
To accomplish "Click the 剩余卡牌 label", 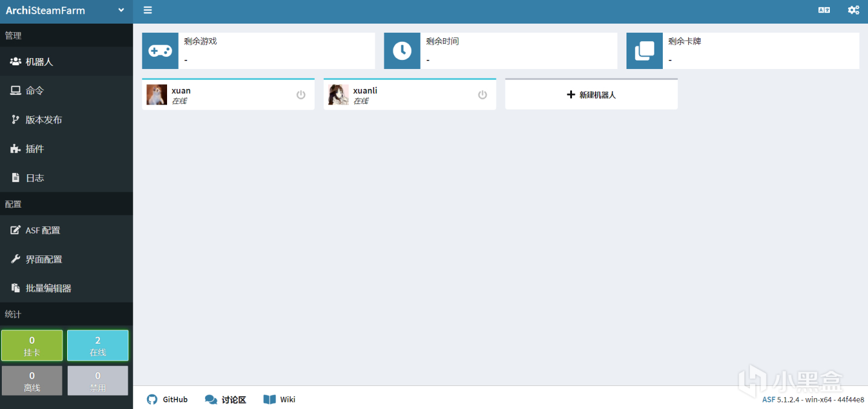I will click(x=685, y=41).
